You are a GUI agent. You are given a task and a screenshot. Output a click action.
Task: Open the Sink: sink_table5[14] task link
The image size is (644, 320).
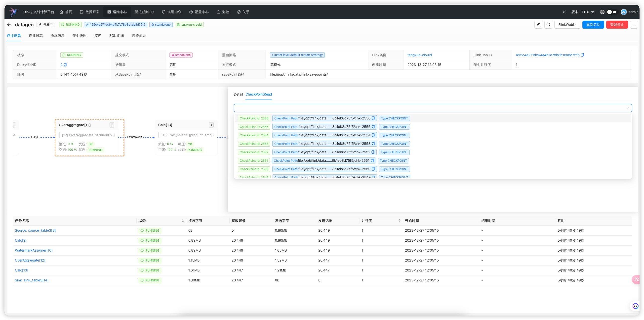(32, 280)
